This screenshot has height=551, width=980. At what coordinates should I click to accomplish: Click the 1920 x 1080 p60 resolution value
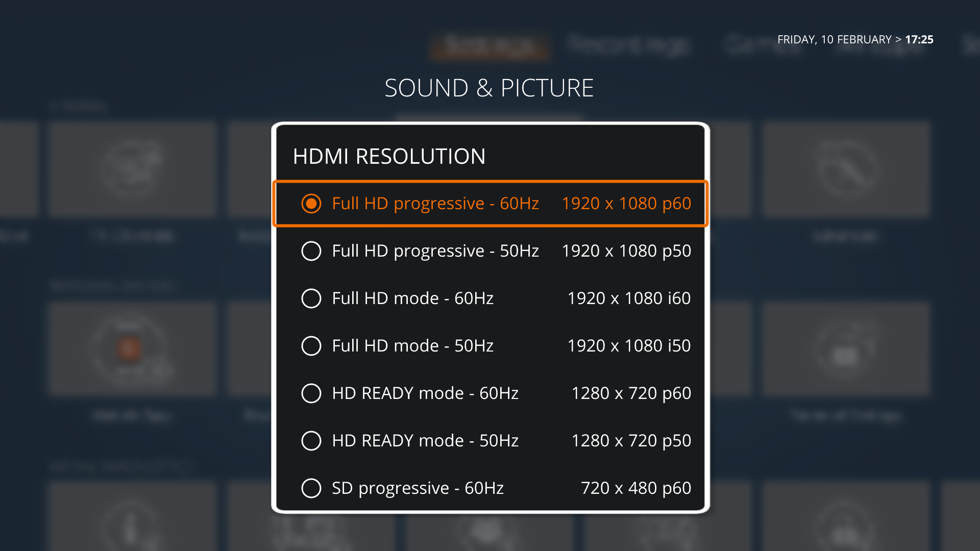[626, 204]
